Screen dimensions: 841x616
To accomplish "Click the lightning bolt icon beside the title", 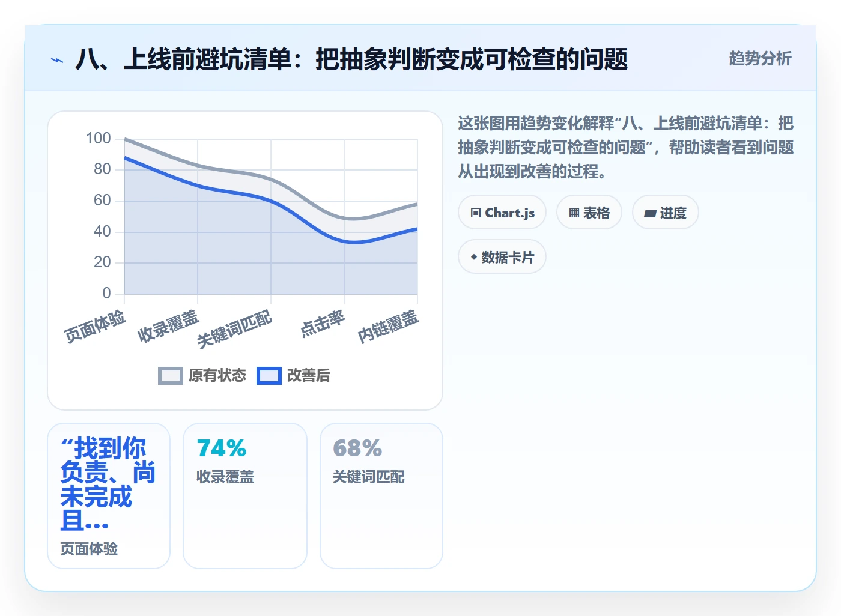I will 57,60.
